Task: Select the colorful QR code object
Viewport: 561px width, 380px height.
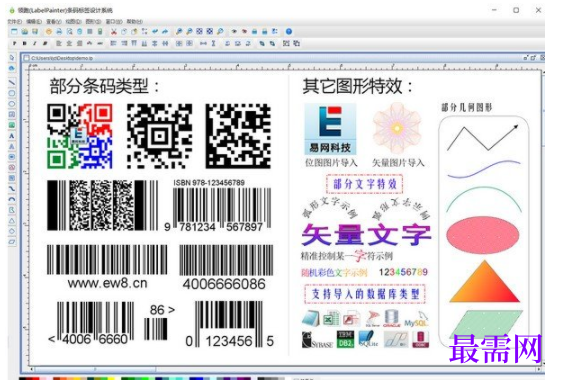Action: pyautogui.click(x=80, y=136)
